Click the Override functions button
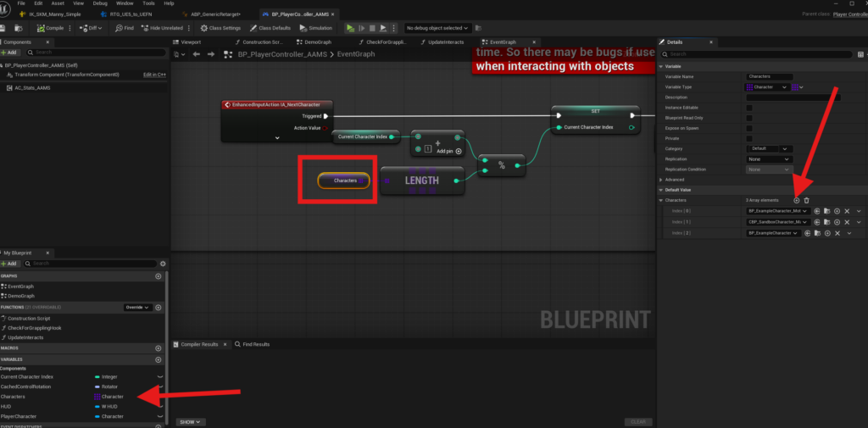 coord(137,307)
